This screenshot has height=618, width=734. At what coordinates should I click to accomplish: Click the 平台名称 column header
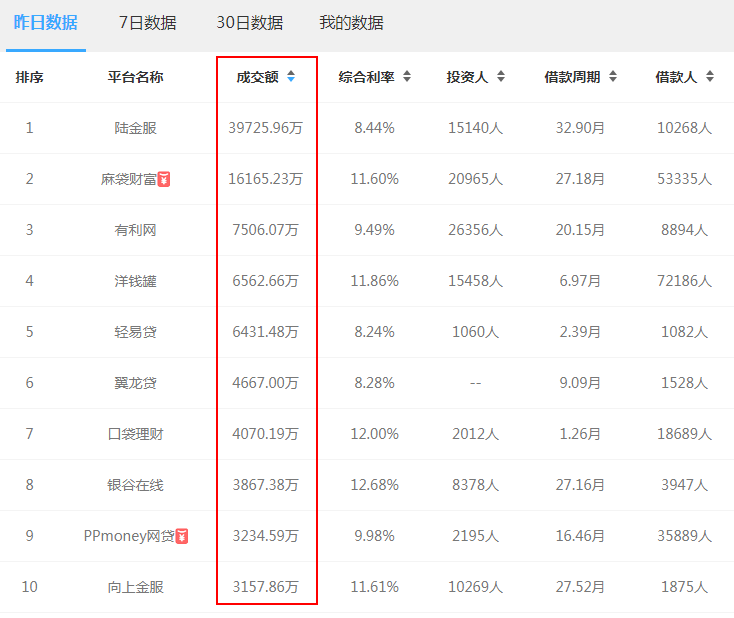click(x=135, y=77)
